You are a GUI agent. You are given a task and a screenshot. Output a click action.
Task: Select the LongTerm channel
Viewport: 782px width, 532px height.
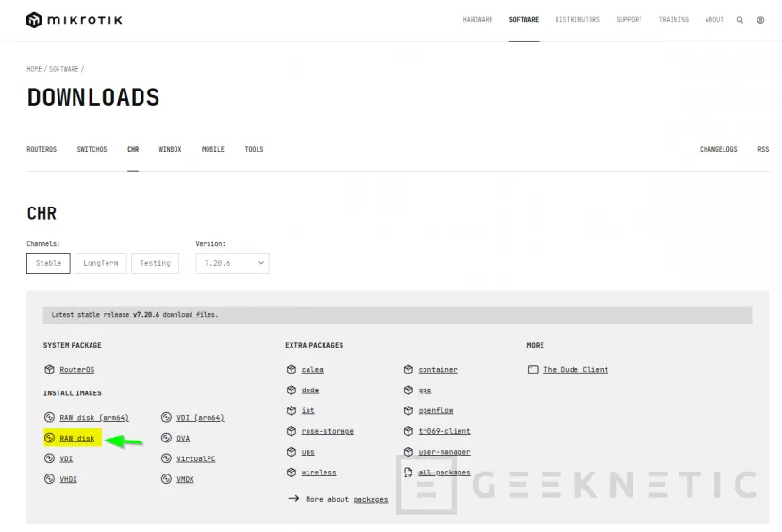[101, 263]
